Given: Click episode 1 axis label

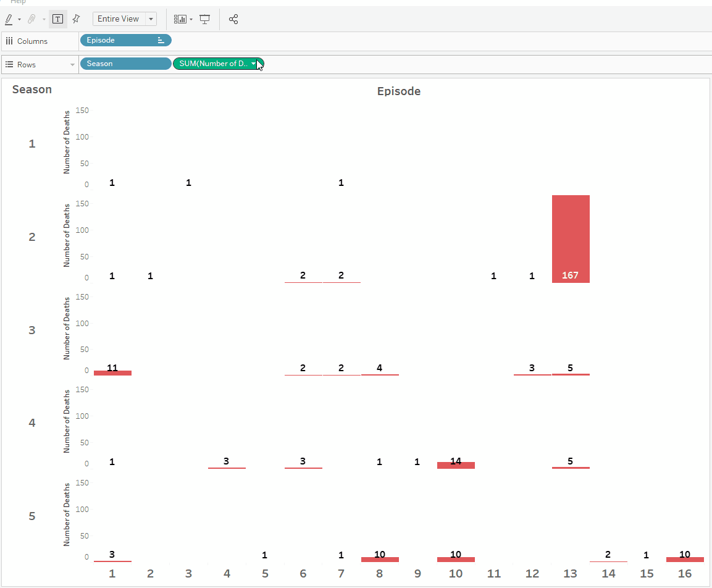Looking at the screenshot, I should tap(112, 573).
